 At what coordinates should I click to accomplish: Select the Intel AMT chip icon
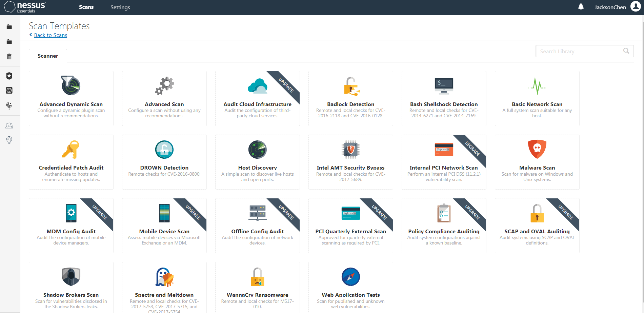coord(351,150)
